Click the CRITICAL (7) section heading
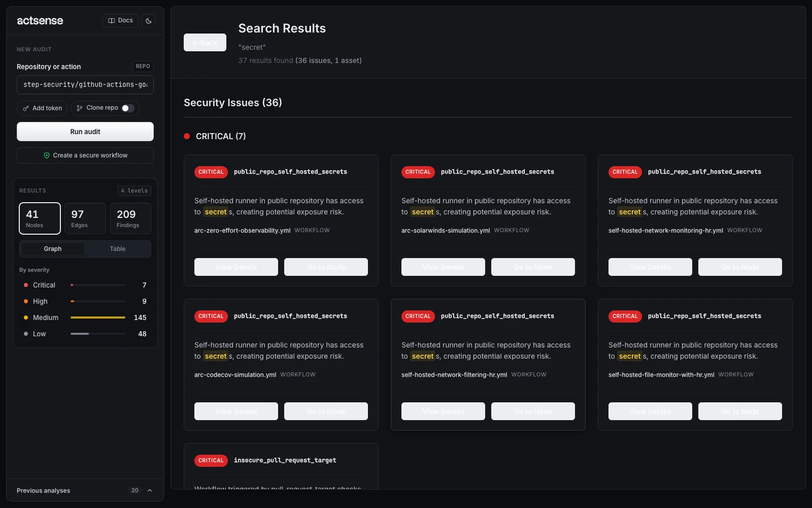Viewport: 812px width, 508px height. pyautogui.click(x=221, y=136)
